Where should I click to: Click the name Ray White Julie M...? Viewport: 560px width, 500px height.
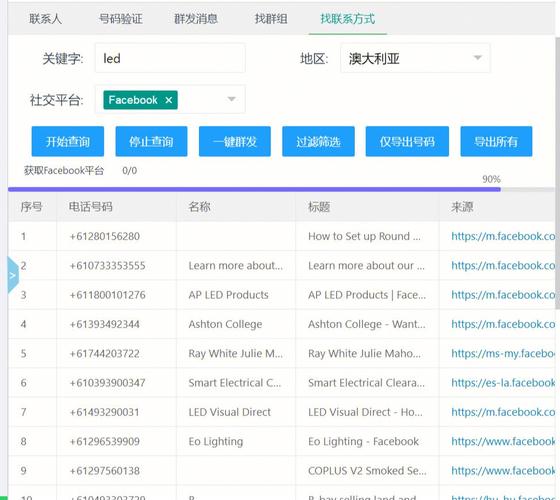pyautogui.click(x=235, y=353)
